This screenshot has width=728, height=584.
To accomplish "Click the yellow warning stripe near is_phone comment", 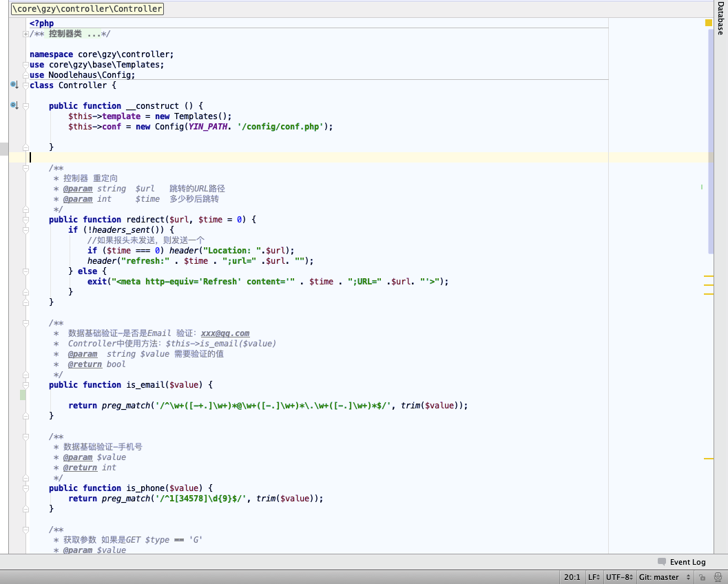I will click(709, 458).
